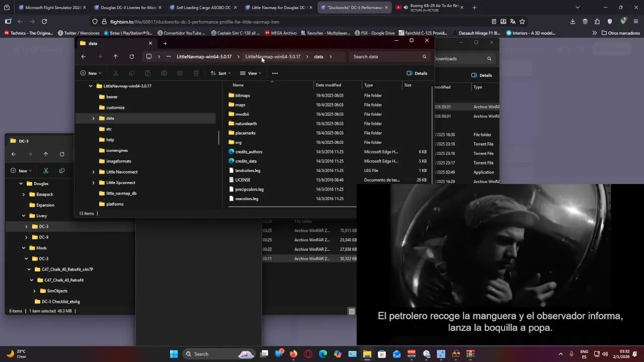644x362 pixels.
Task: Go up one folder in data window
Action: pos(116,57)
